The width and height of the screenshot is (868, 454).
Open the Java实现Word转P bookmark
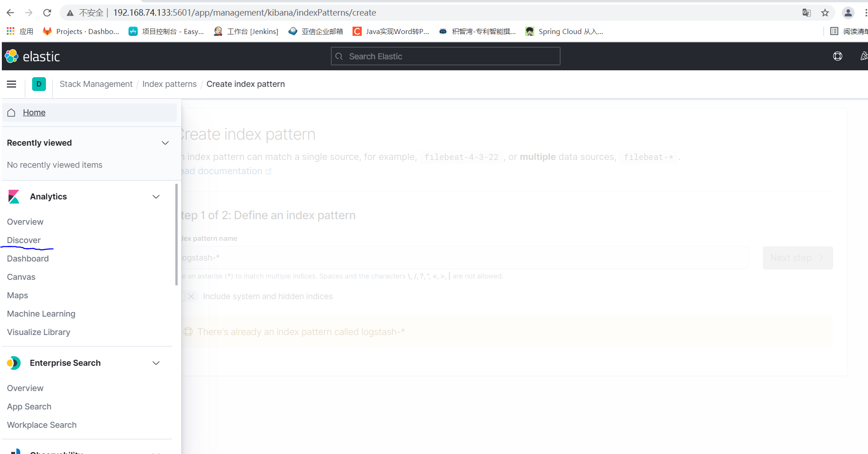click(x=391, y=31)
